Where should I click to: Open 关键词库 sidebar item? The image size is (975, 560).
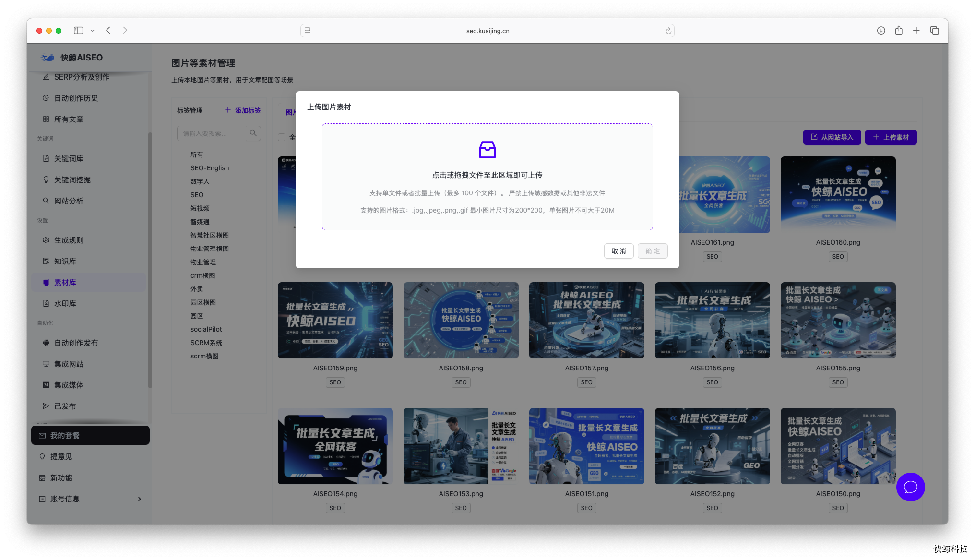(90, 158)
